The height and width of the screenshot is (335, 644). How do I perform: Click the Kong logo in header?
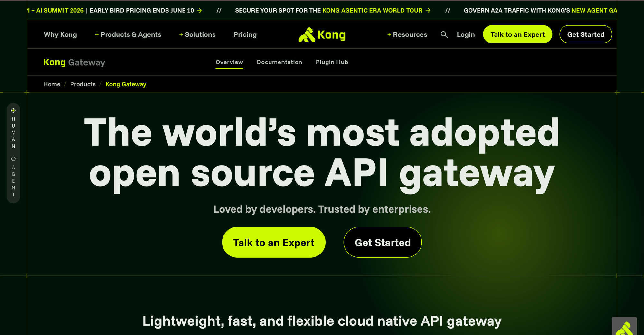pos(322,34)
